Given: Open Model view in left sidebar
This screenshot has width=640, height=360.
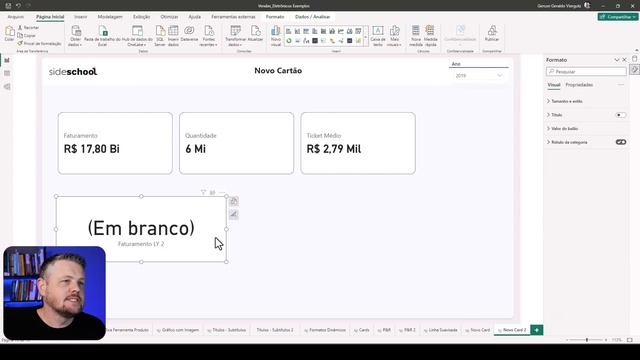Looking at the screenshot, I should 7,87.
